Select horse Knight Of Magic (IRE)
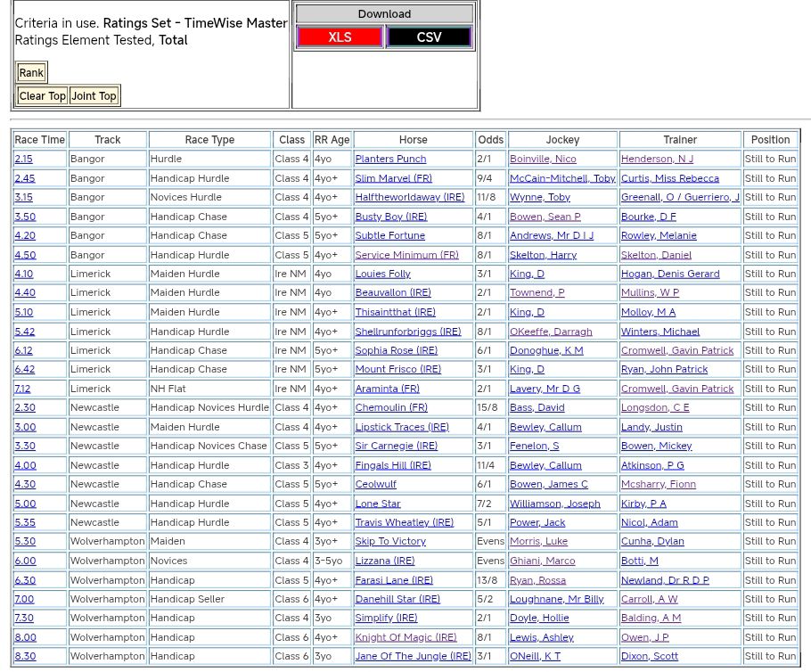The image size is (811, 672). [x=405, y=638]
